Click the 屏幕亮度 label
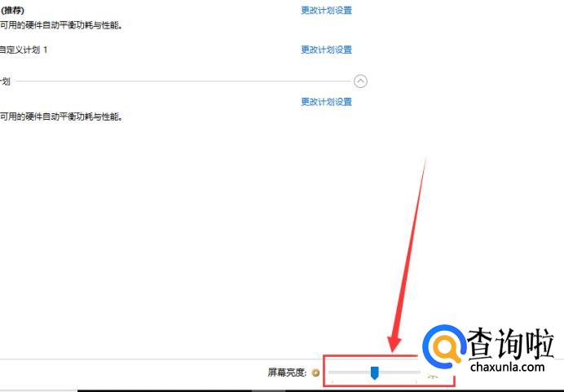This screenshot has height=392, width=564. pyautogui.click(x=287, y=372)
